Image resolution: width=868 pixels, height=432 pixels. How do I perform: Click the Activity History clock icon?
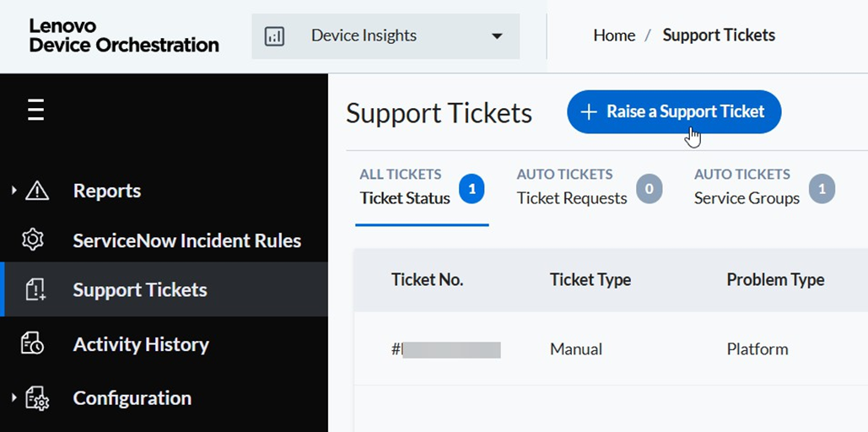pyautogui.click(x=33, y=344)
